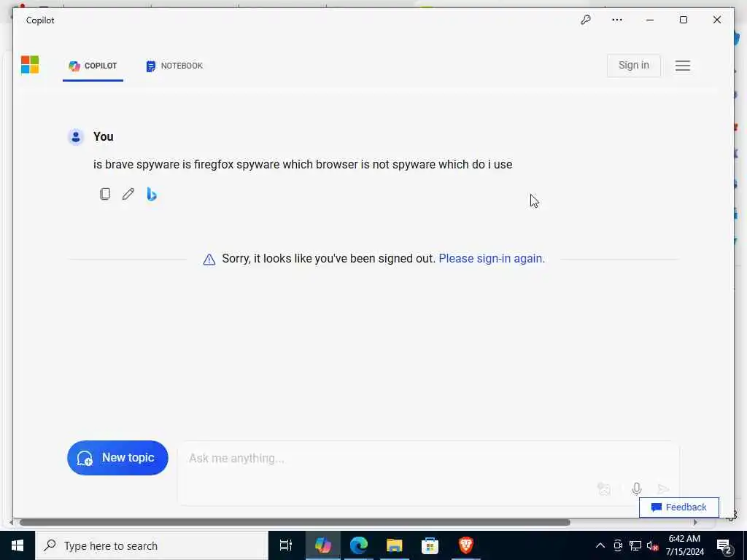Image resolution: width=747 pixels, height=560 pixels.
Task: Click the key icon in title bar
Action: coord(586,20)
